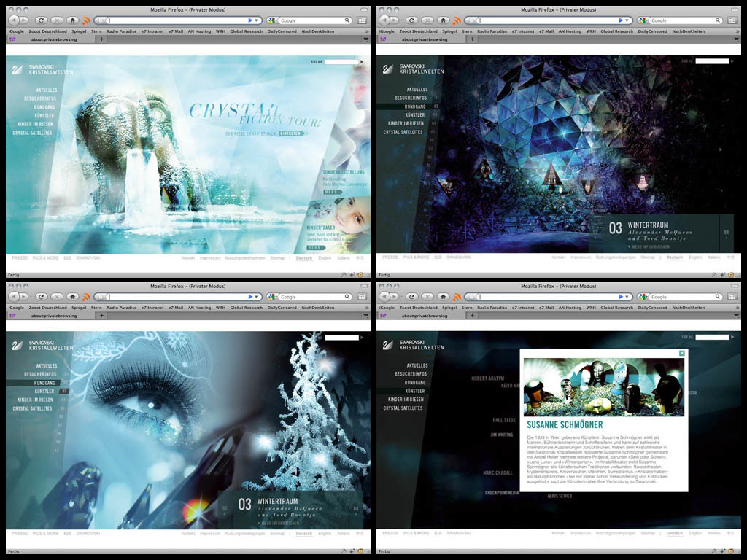Viewport: 747px width, 560px height.
Task: Open new tab in the eye close-up window
Action: 101,315
